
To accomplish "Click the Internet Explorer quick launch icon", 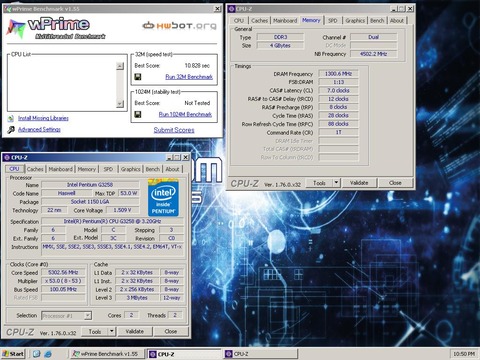I will 48,354.
